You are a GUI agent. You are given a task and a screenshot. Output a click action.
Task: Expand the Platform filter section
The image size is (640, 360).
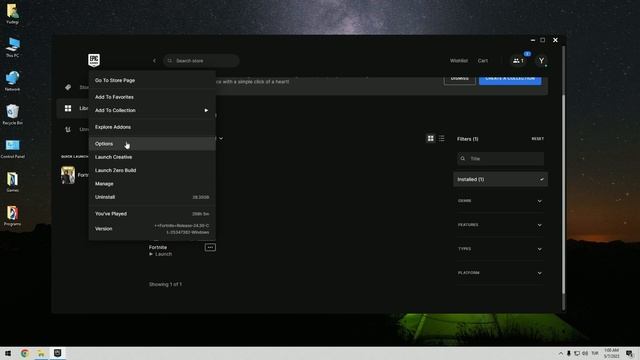tap(500, 273)
